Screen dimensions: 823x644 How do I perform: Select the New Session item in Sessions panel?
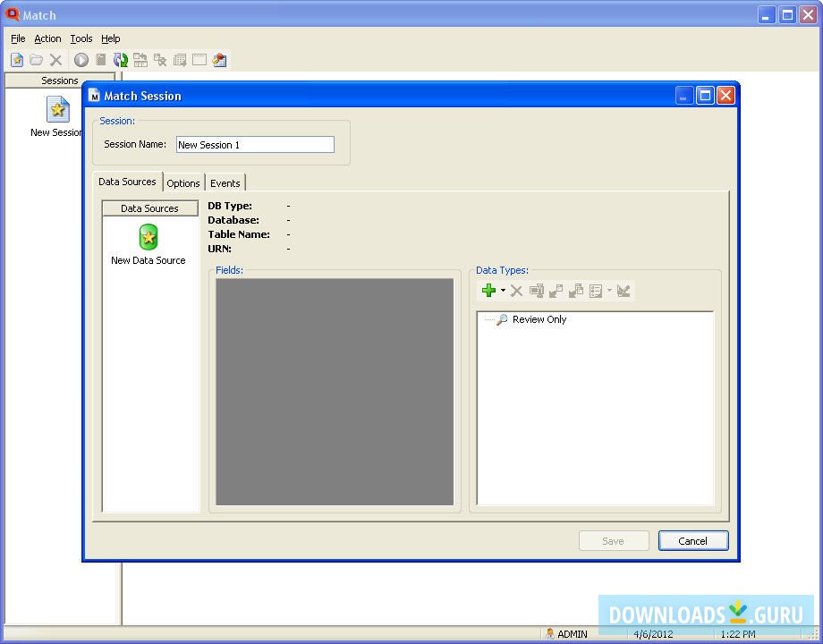[56, 116]
